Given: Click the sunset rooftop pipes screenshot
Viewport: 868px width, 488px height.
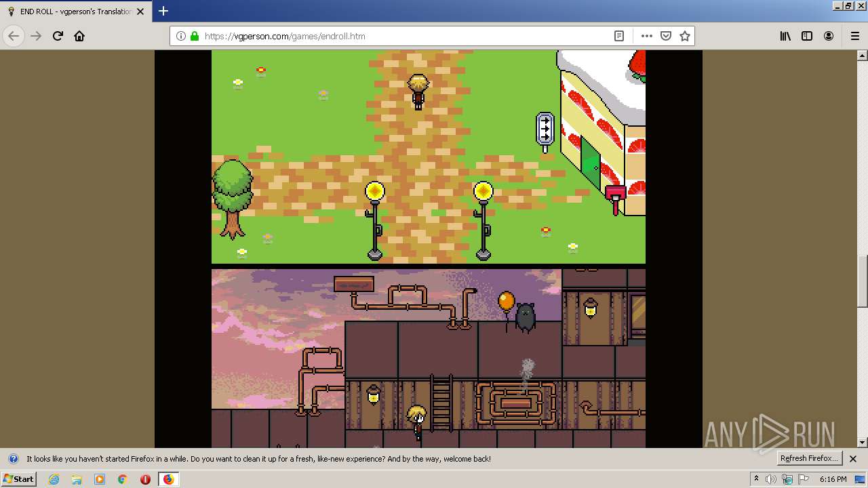Looking at the screenshot, I should click(x=429, y=358).
